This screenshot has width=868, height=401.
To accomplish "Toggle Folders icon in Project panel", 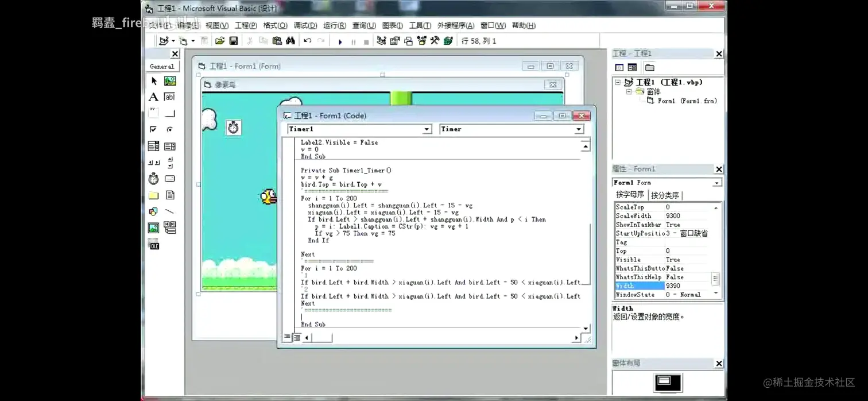I will click(649, 67).
